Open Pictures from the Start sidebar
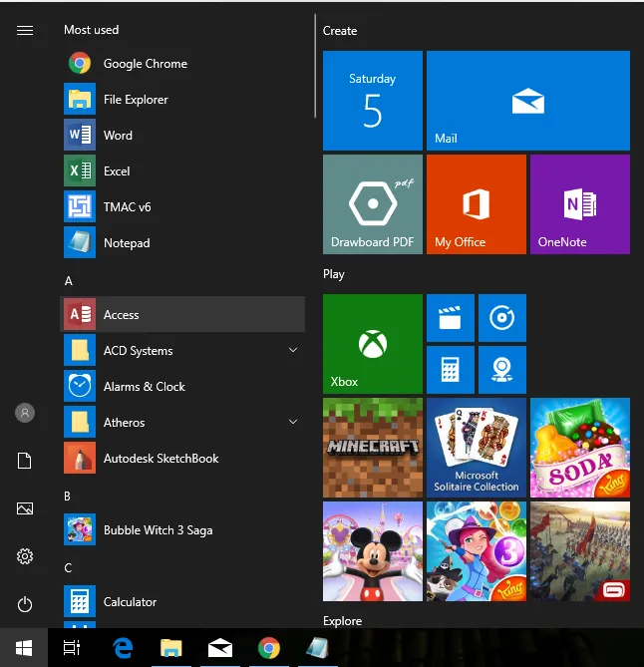The height and width of the screenshot is (667, 644). pyautogui.click(x=25, y=508)
